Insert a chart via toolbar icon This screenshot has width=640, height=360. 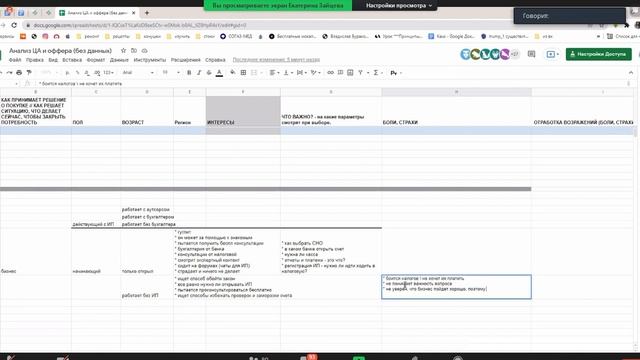[x=350, y=73]
